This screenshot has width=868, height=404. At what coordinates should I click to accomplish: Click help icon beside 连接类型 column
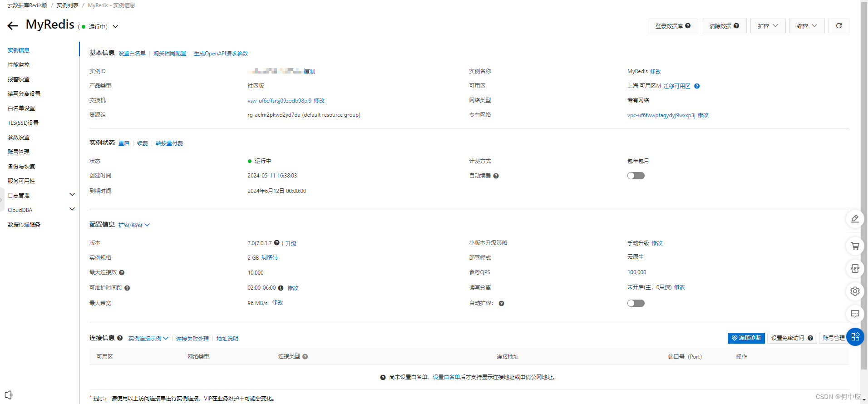tap(305, 357)
